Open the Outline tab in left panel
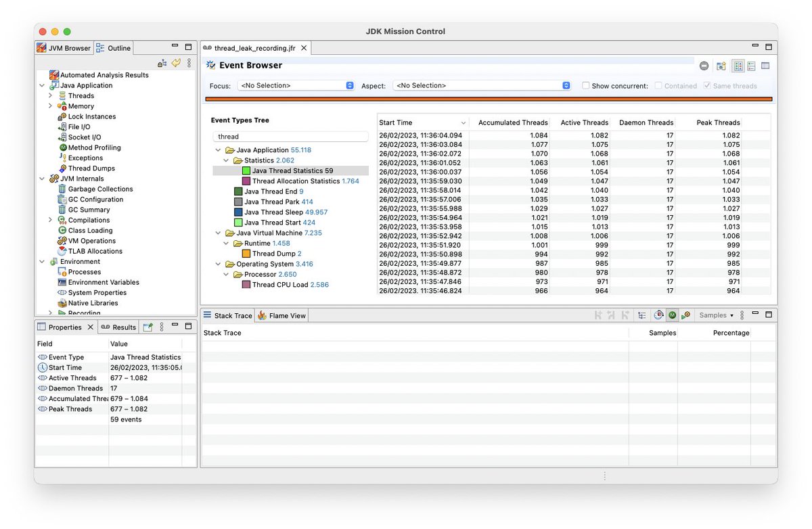This screenshot has height=529, width=812. (x=114, y=47)
